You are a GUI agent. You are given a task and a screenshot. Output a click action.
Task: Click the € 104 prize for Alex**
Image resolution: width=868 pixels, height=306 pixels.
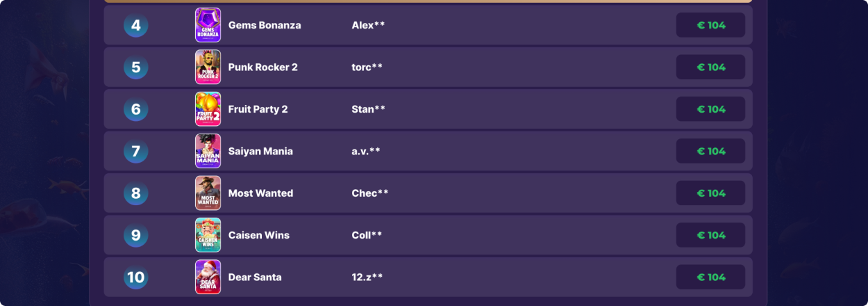[711, 25]
